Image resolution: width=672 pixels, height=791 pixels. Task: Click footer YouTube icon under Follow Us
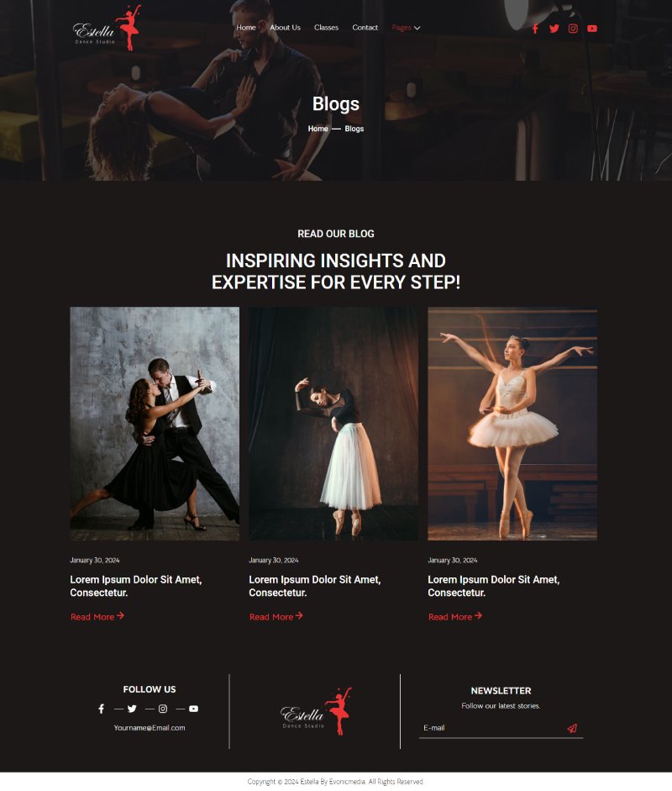[193, 709]
